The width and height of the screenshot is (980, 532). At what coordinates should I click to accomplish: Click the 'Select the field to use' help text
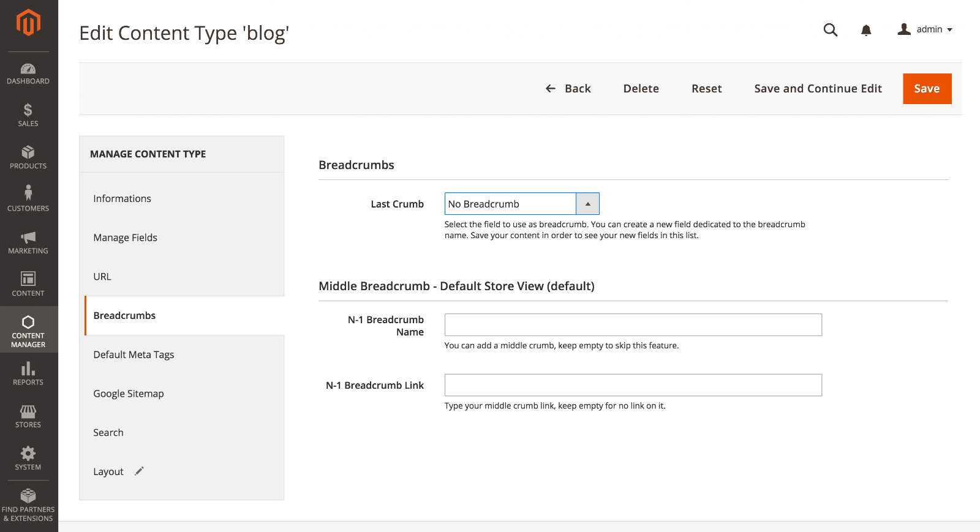(625, 230)
